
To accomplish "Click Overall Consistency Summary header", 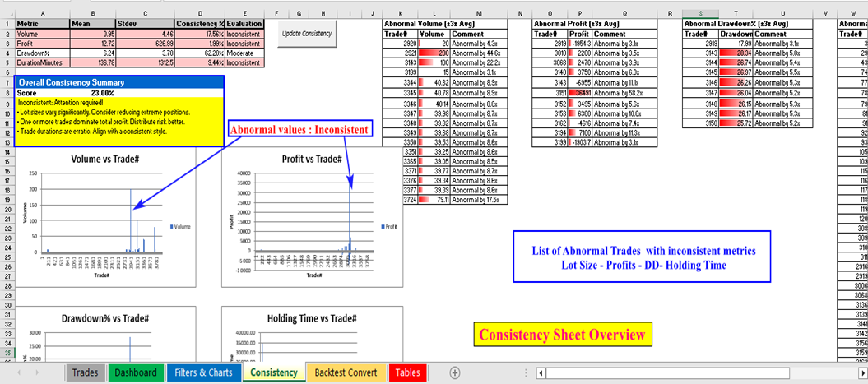I will point(119,82).
